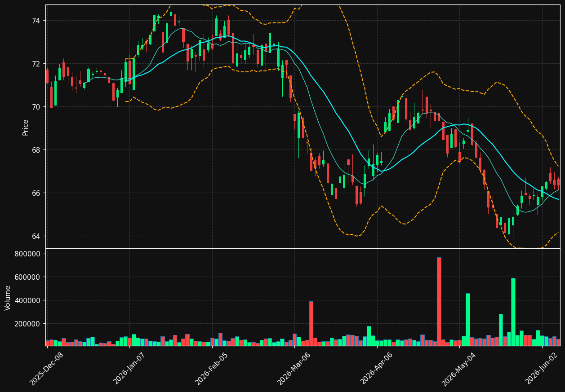Click the 70 price axis tick

pyautogui.click(x=36, y=107)
